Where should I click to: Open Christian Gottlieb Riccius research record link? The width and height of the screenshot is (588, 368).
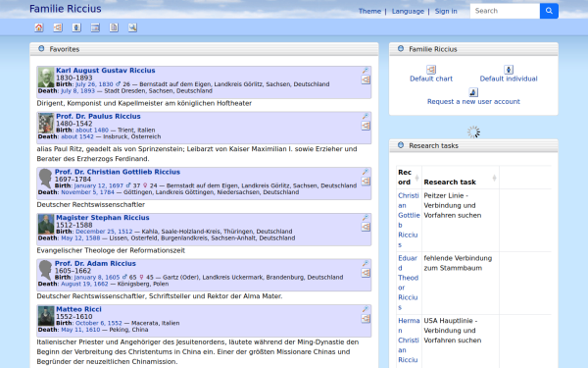tap(409, 220)
